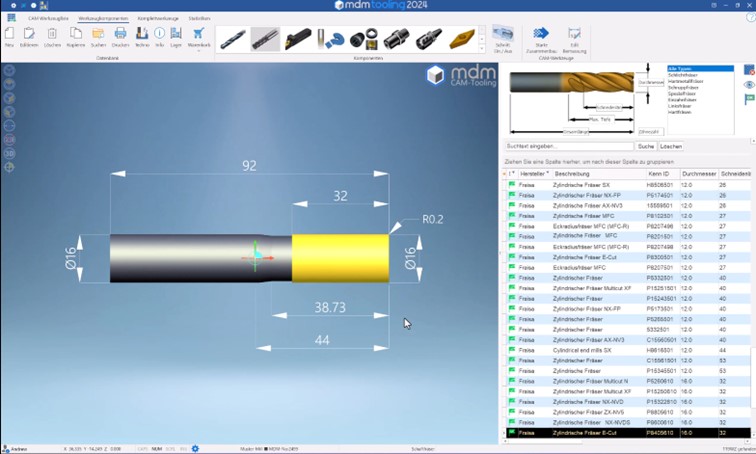Select the drill component icon
The image size is (756, 454).
[x=233, y=39]
